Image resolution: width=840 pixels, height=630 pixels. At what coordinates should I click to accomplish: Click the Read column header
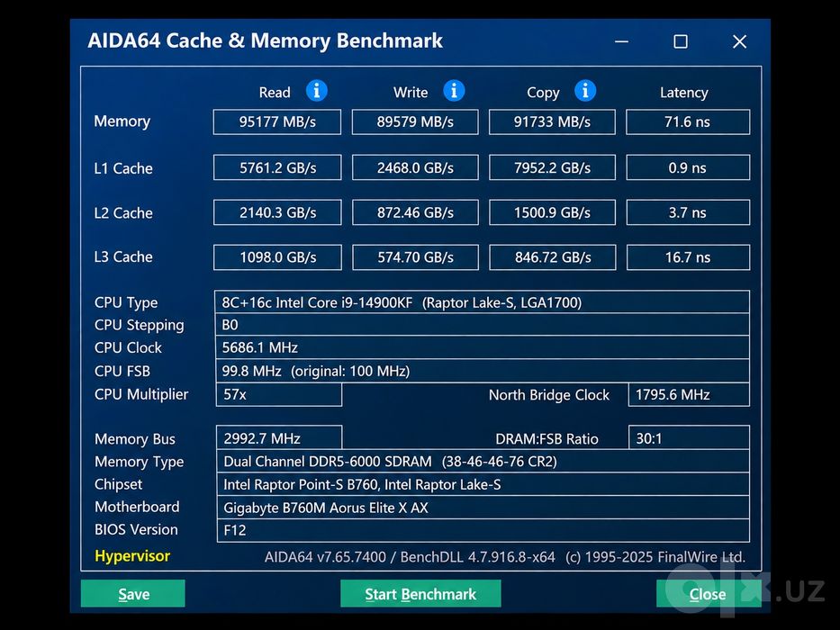[x=275, y=92]
